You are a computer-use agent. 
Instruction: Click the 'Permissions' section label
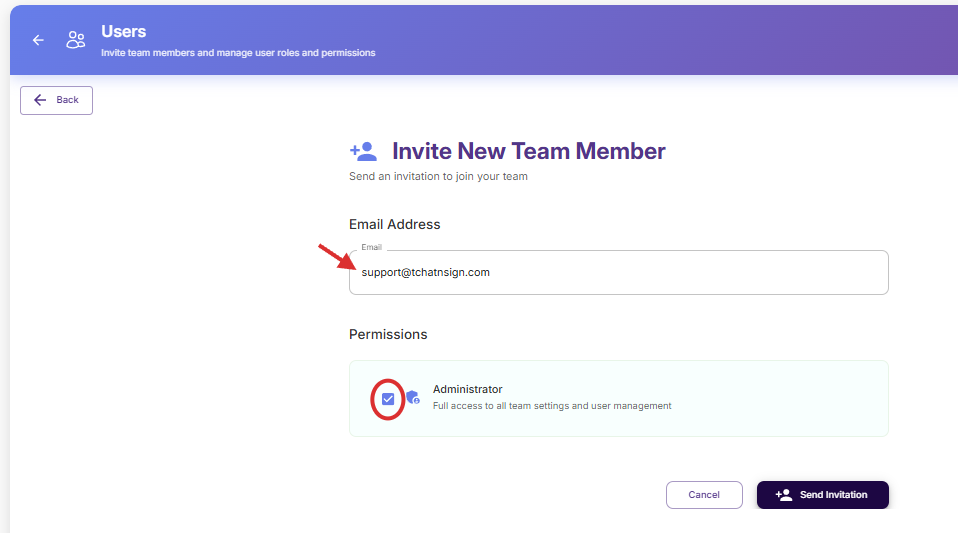(x=388, y=334)
